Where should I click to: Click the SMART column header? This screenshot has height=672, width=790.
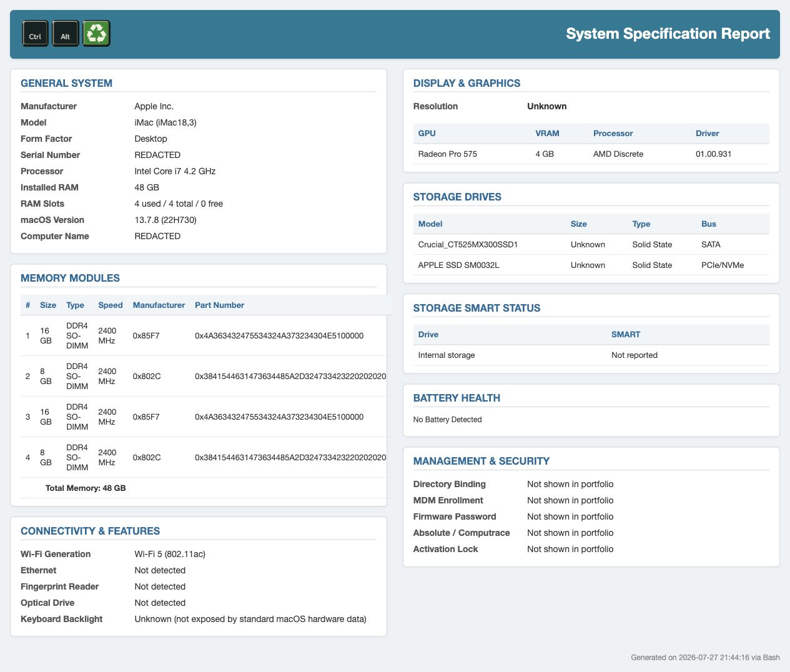pos(626,334)
